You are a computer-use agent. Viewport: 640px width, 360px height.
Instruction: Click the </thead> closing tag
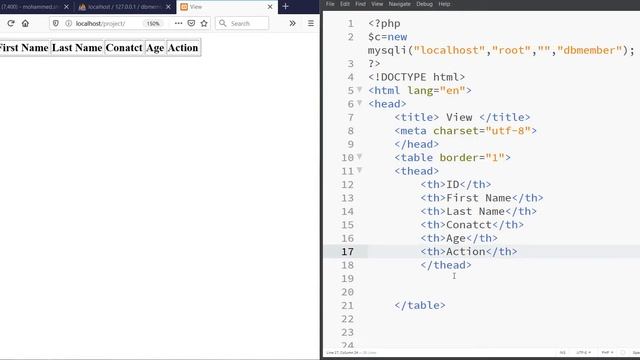pyautogui.click(x=446, y=265)
